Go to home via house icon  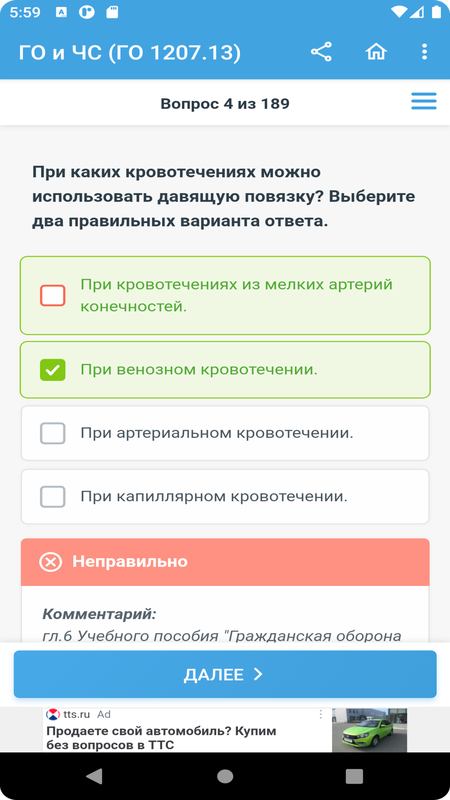(x=376, y=52)
